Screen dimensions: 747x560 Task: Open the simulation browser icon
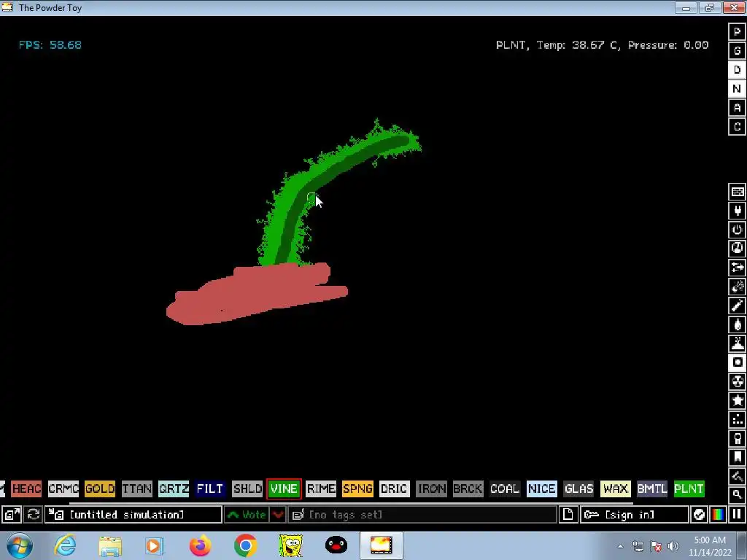tap(12, 514)
